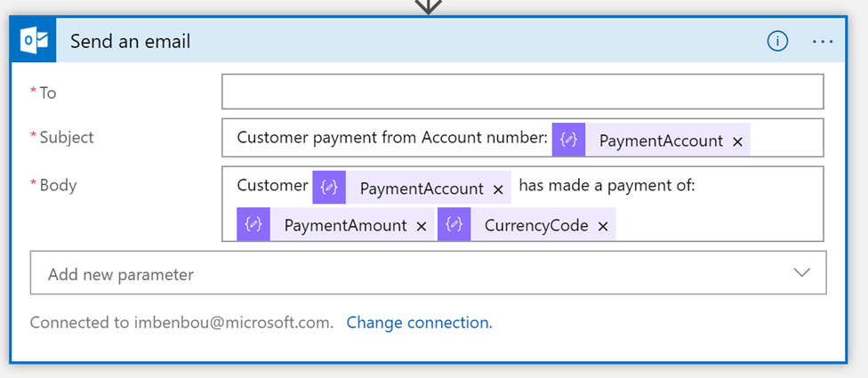
Task: Click into the To recipient field
Action: coord(522,92)
